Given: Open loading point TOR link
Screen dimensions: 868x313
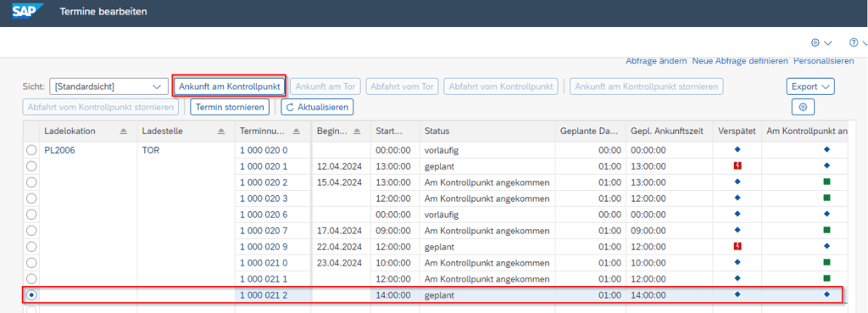Looking at the screenshot, I should coord(151,150).
